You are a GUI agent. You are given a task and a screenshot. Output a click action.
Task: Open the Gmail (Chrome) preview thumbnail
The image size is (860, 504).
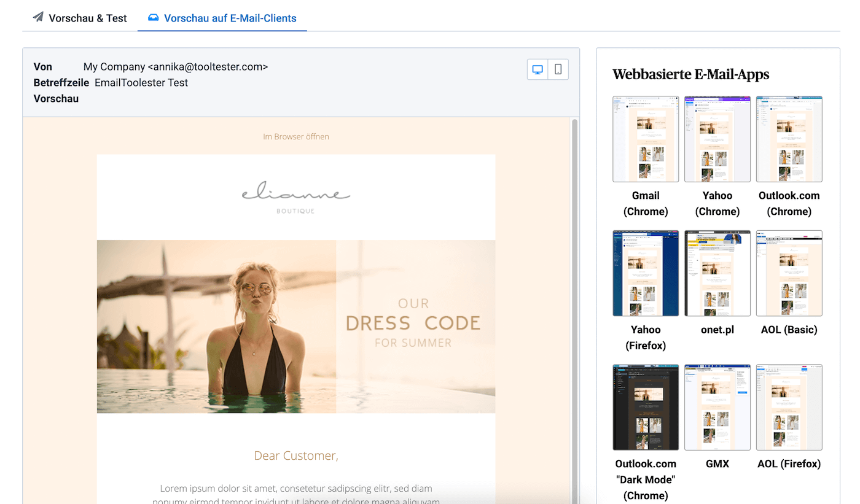(x=646, y=139)
